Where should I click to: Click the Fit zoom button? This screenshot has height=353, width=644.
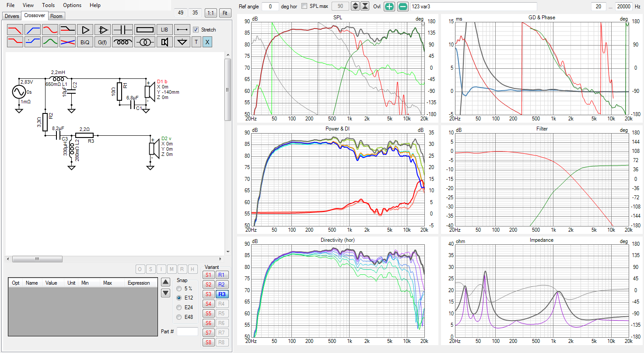pyautogui.click(x=225, y=13)
